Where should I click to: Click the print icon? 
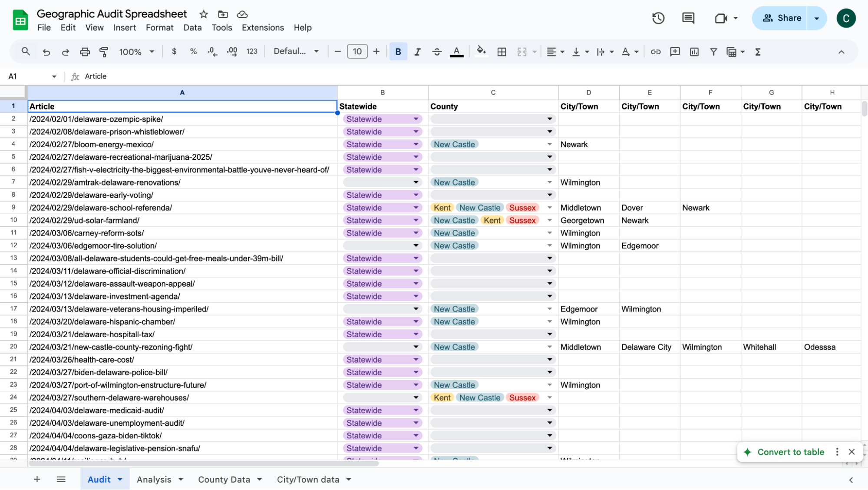coord(85,52)
